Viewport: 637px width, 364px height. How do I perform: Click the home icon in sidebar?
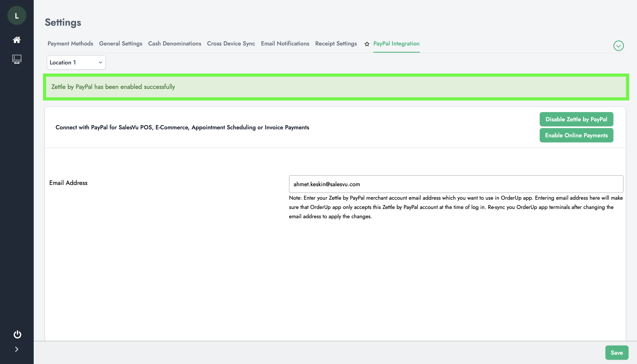[17, 40]
